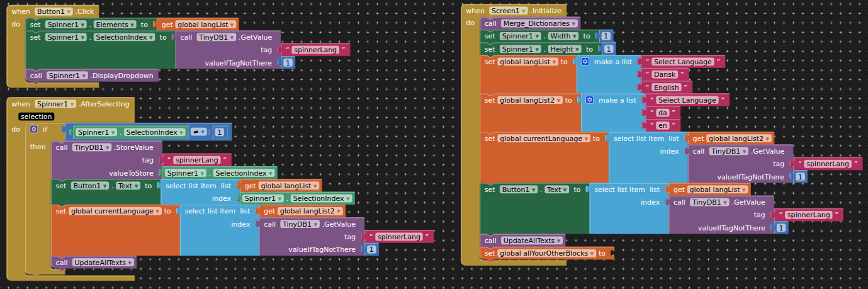This screenshot has width=868, height=289.
Task: Select the call Spinner1.DisplayDropdown block
Action: click(x=39, y=76)
